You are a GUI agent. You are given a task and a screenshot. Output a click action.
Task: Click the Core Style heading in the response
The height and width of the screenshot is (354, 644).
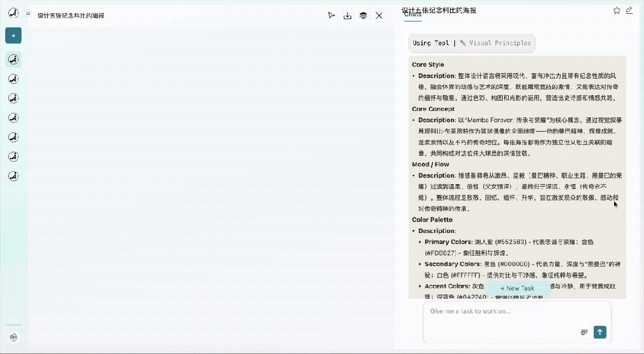coord(428,65)
